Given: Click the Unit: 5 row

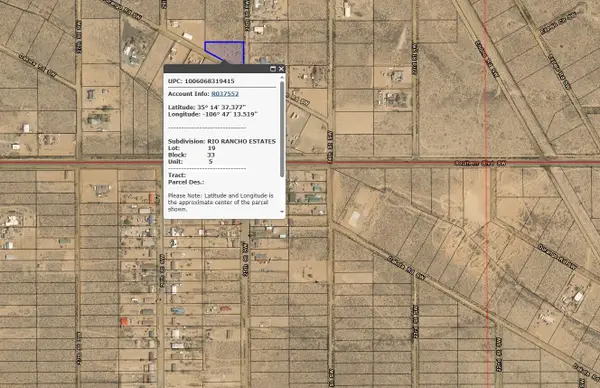Looking at the screenshot, I should tap(191, 161).
